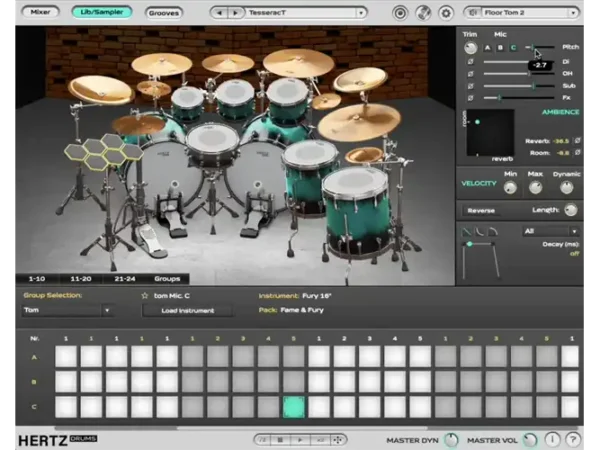600x450 pixels.
Task: Open the Floor Tom 2 instrument dropdown
Action: [x=573, y=13]
